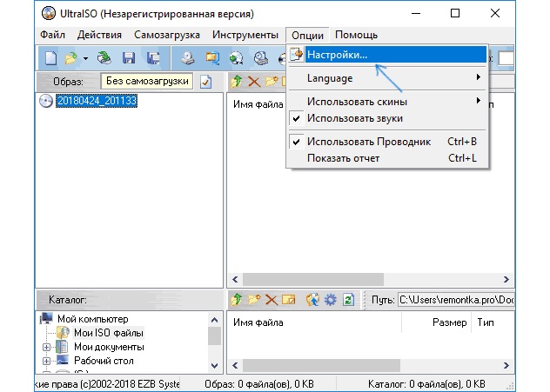
Task: Choose Настройки... from the Опции menu
Action: point(387,55)
